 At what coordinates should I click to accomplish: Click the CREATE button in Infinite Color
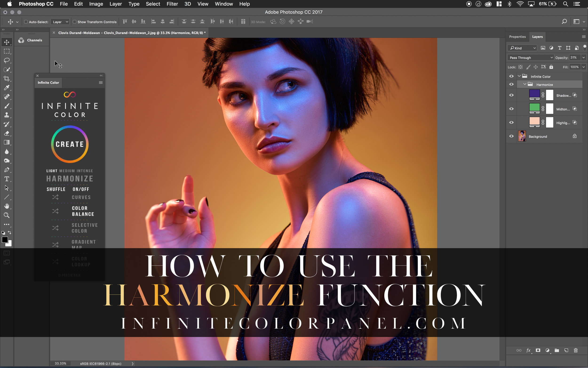[x=70, y=144]
